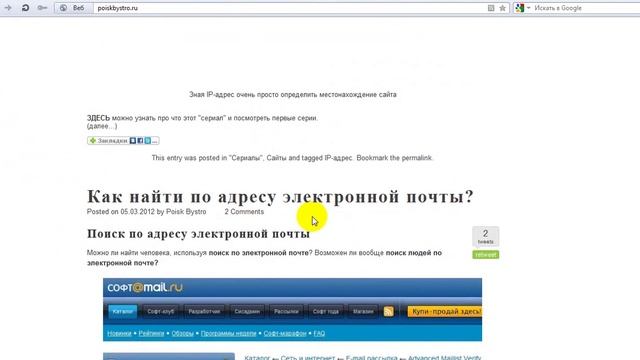Click the password key (wand) icon
The width and height of the screenshot is (640, 360).
point(42,8)
